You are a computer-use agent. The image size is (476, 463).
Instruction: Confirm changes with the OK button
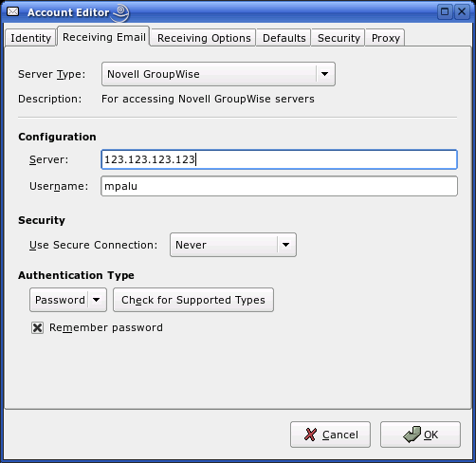point(420,435)
